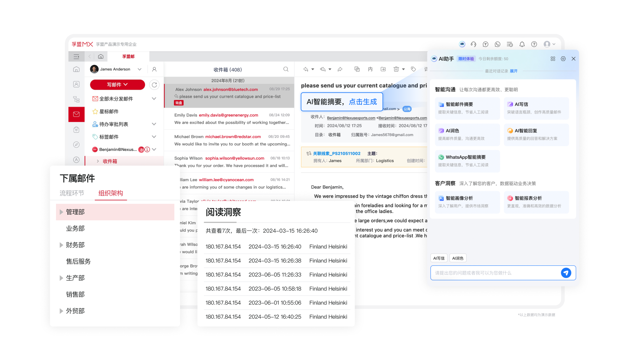Click the search icon in inbox header
The height and width of the screenshot is (364, 629).
[286, 69]
